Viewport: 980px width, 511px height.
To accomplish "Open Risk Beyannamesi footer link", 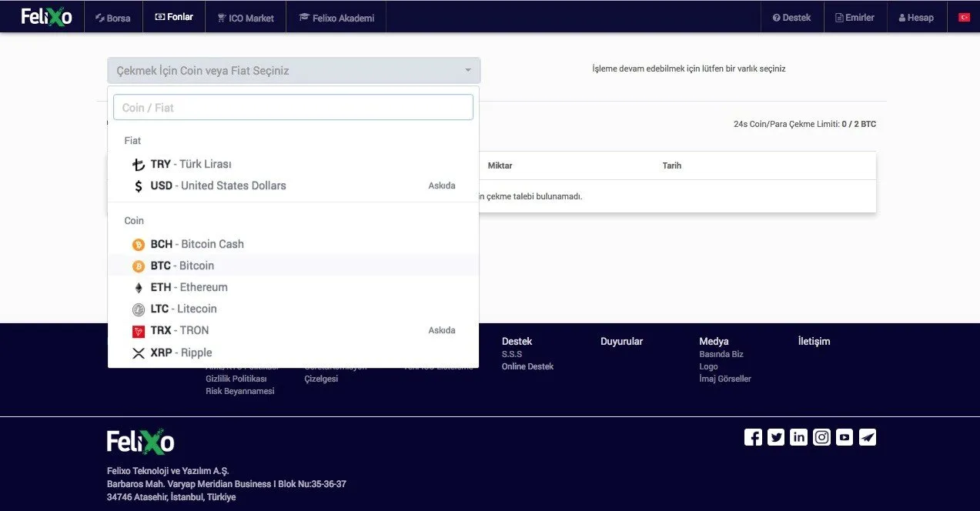I will point(240,391).
